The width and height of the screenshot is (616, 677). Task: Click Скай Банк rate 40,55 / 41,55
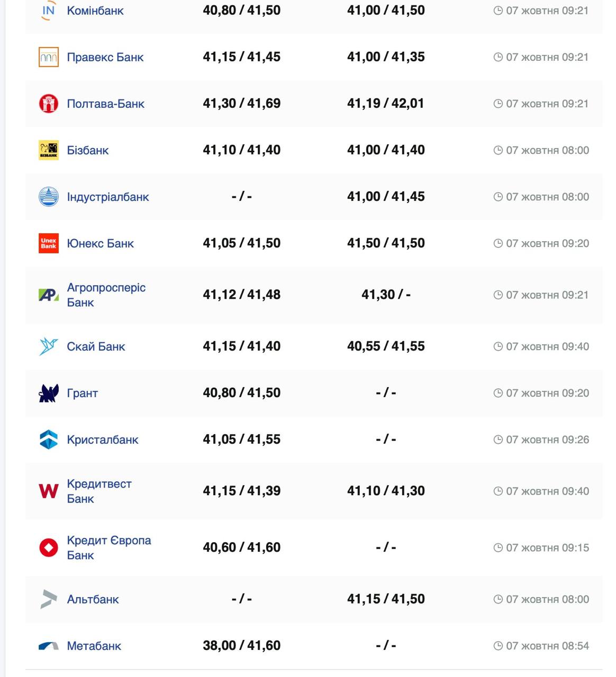click(386, 346)
